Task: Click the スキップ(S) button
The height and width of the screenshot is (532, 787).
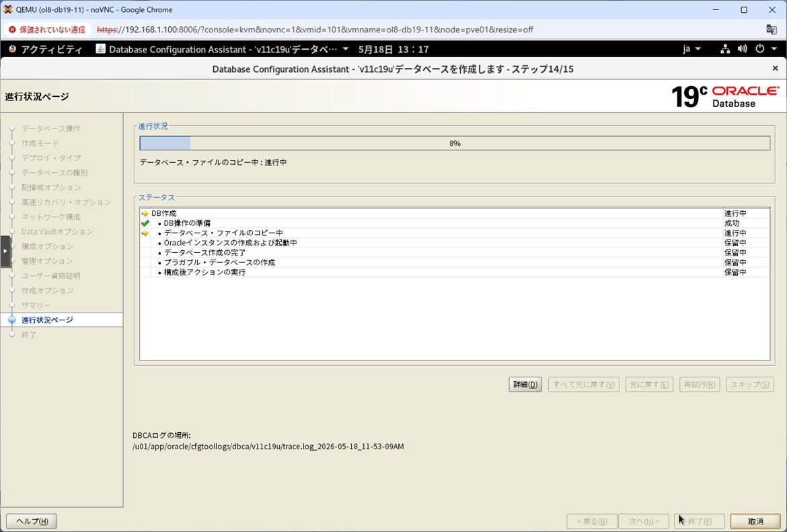Action: [750, 385]
